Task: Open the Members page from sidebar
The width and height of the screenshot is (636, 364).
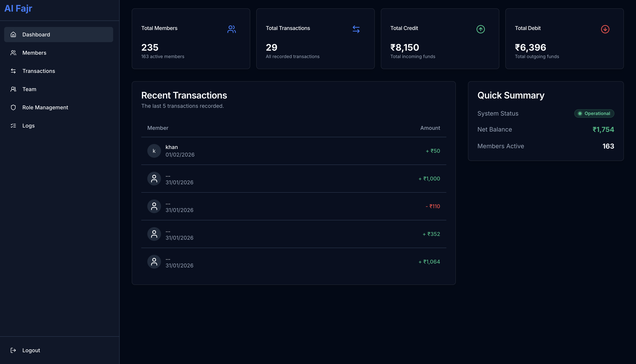Action: click(34, 53)
